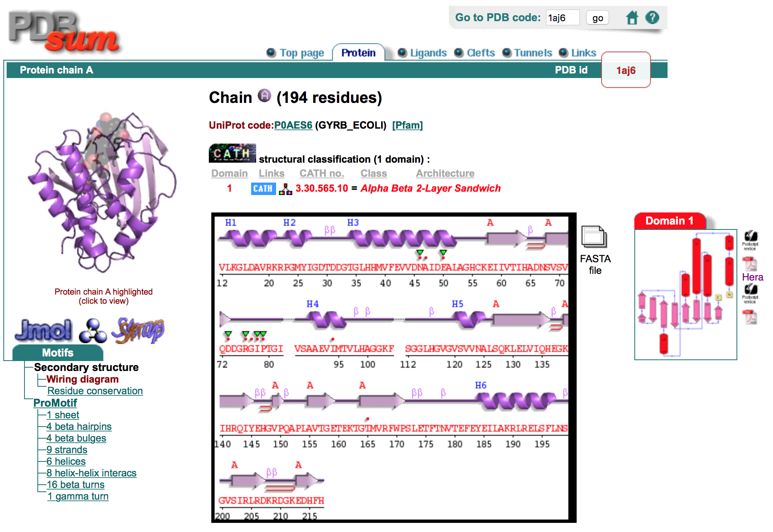Open UniProt entry P0AES6
This screenshot has width=773, height=532.
pyautogui.click(x=293, y=125)
